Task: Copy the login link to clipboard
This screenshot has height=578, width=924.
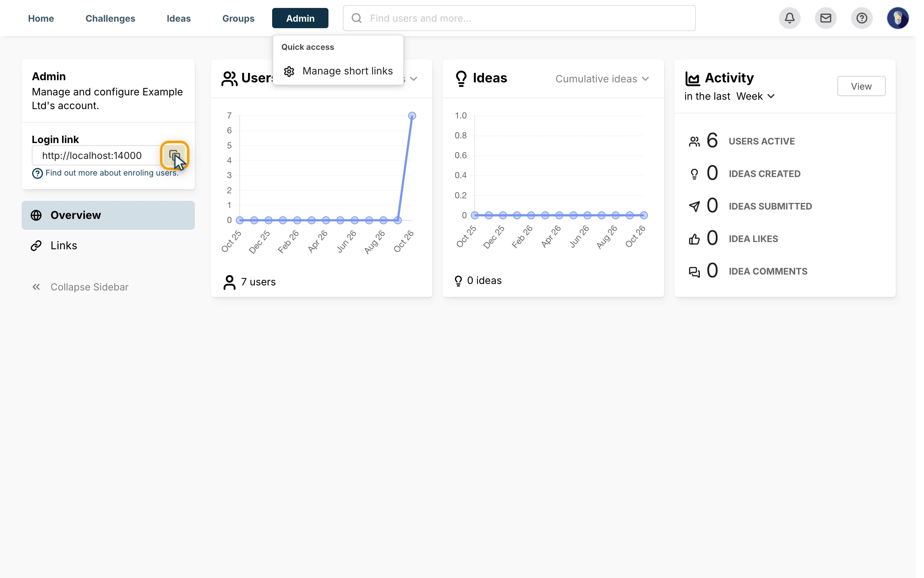Action: 174,155
